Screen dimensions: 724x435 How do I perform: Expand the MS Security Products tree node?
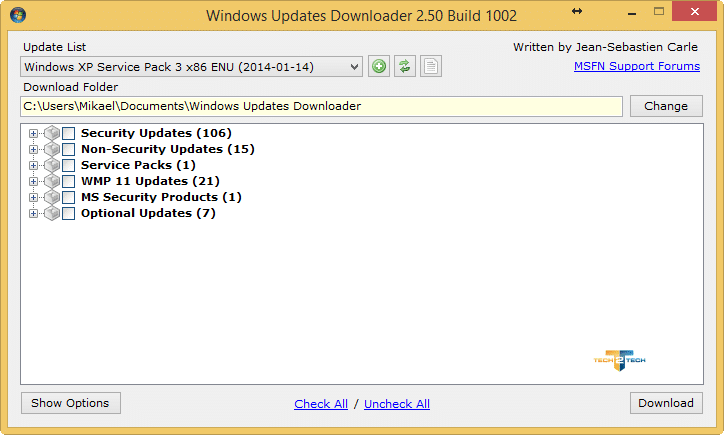(33, 197)
